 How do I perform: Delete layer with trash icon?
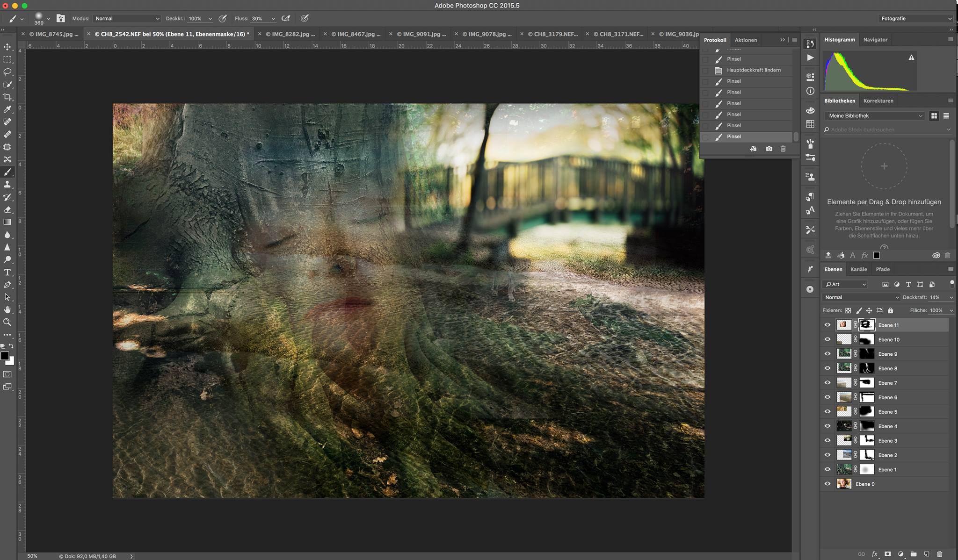click(x=939, y=554)
